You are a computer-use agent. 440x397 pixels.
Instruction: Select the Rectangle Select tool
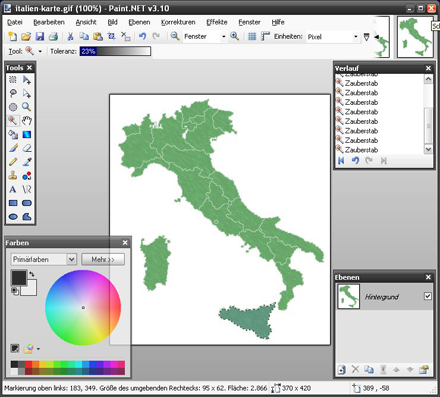coord(13,80)
